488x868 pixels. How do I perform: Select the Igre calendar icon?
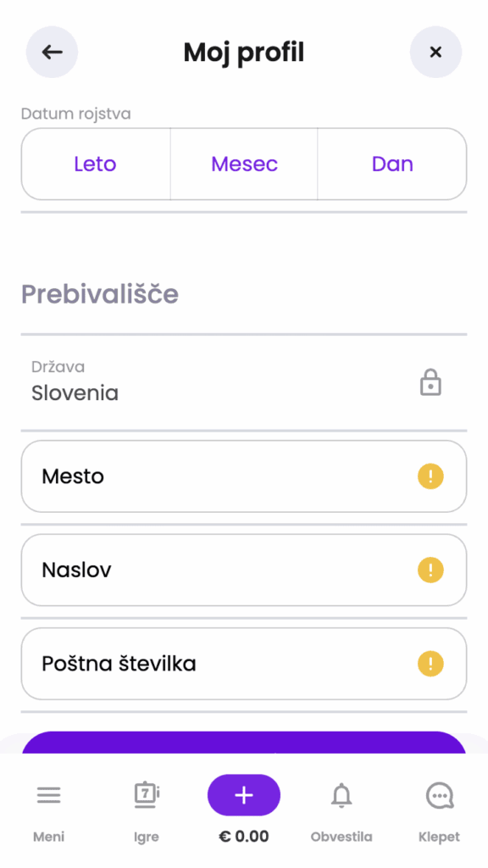point(146,795)
